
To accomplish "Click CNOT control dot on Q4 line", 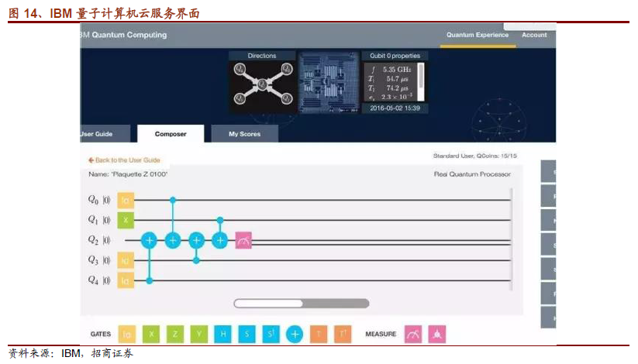I will (x=150, y=280).
